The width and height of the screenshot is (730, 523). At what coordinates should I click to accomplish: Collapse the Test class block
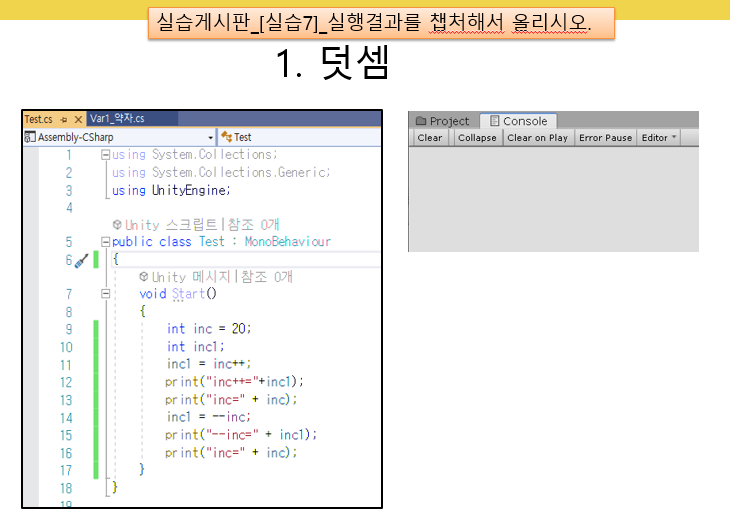click(105, 242)
